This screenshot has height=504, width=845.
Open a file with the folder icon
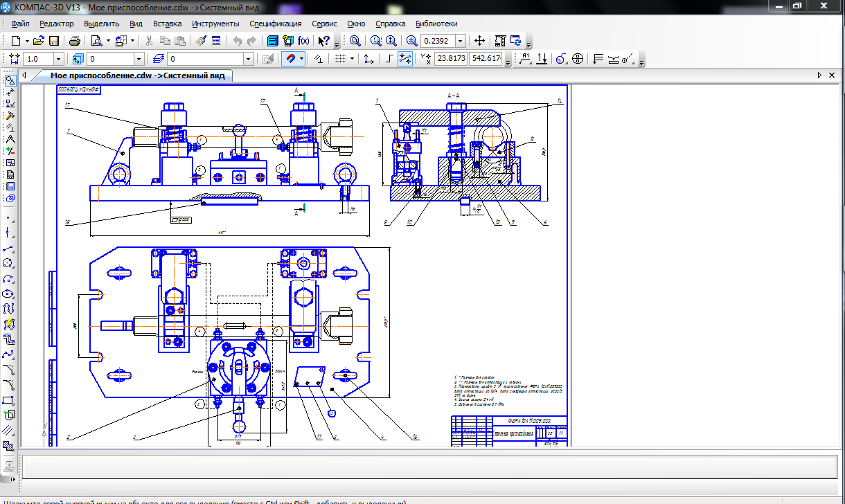click(39, 41)
